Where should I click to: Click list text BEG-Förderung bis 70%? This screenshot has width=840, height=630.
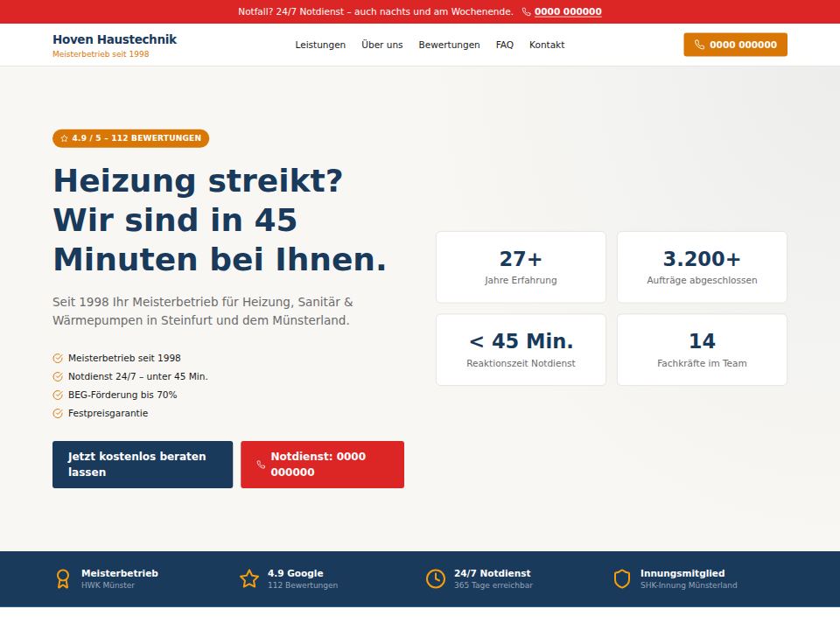[x=122, y=395]
